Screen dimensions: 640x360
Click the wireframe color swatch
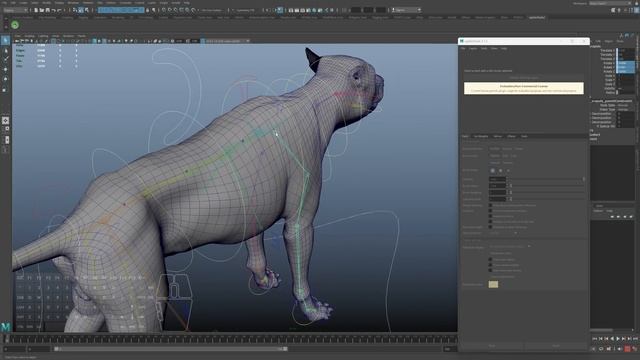click(493, 284)
